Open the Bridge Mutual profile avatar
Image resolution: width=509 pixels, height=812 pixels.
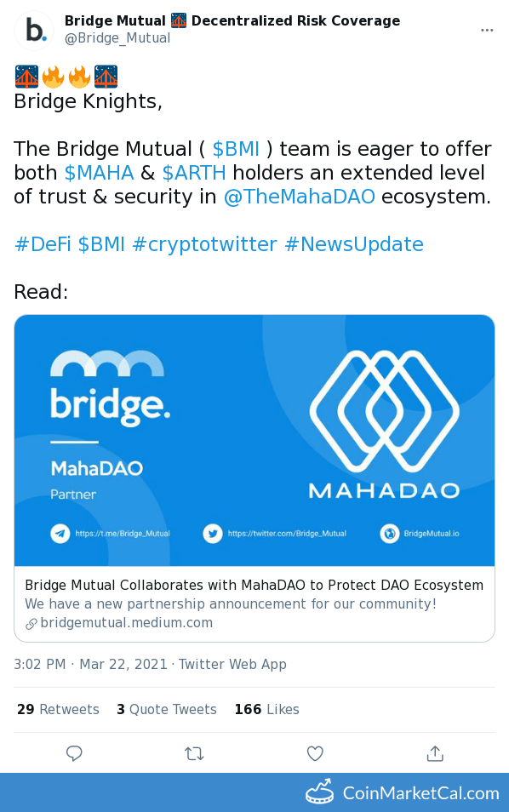[34, 31]
